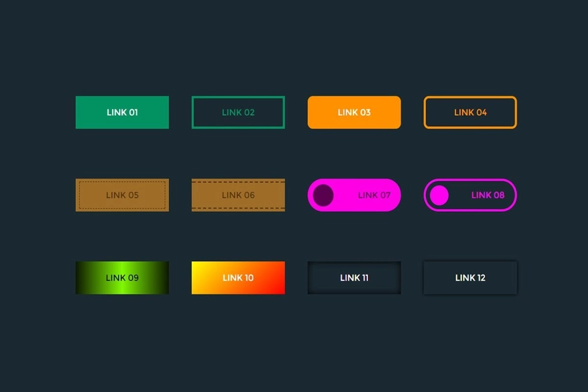Toggle the magenta LINK 07 pill switch

coord(354,195)
